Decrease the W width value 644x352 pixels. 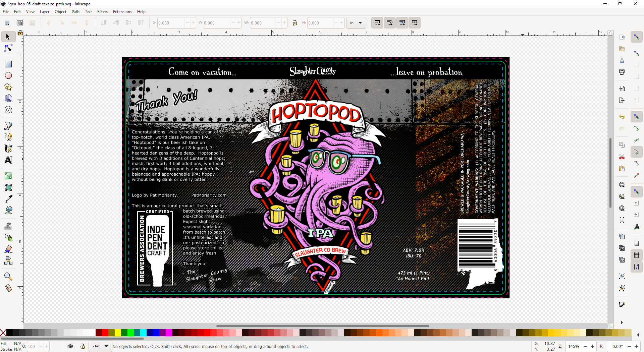[x=278, y=23]
